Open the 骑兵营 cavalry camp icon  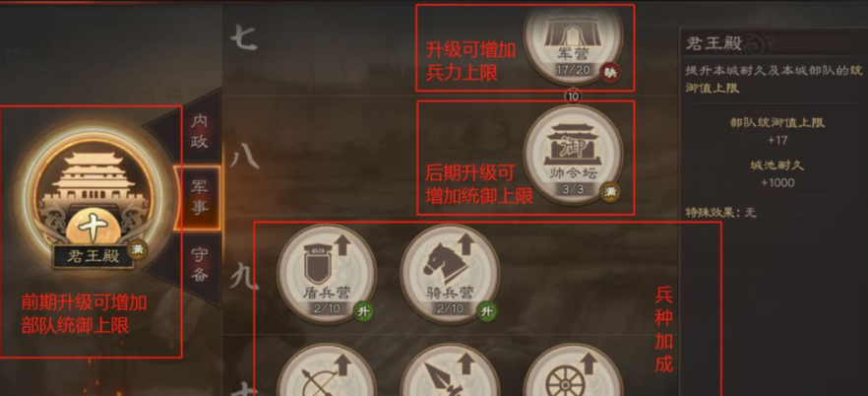(x=450, y=274)
